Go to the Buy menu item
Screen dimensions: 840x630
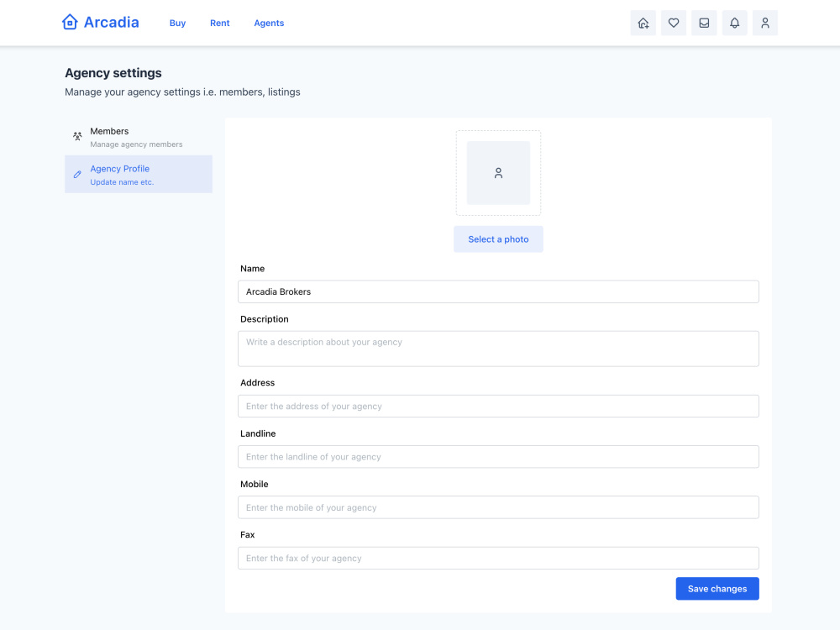click(177, 23)
